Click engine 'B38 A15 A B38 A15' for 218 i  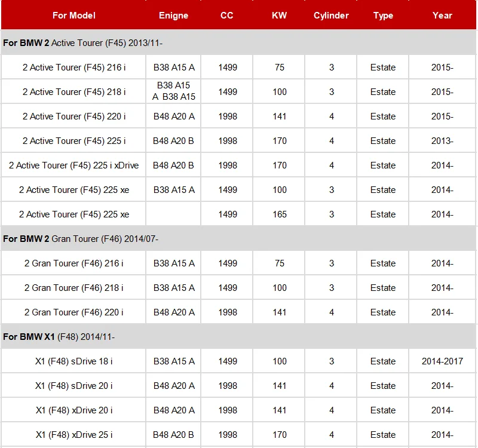pos(173,91)
